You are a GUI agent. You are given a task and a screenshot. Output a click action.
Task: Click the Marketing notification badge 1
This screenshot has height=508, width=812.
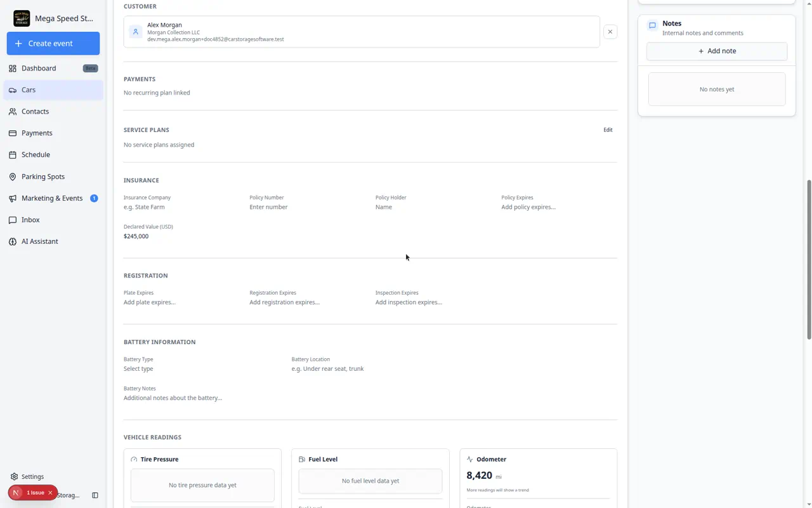(x=94, y=198)
